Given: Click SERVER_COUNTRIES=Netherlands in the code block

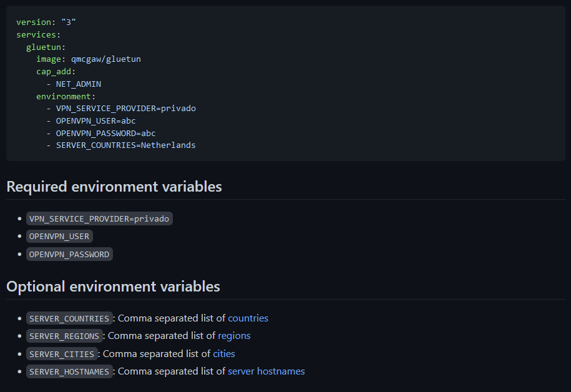Looking at the screenshot, I should click(x=125, y=145).
